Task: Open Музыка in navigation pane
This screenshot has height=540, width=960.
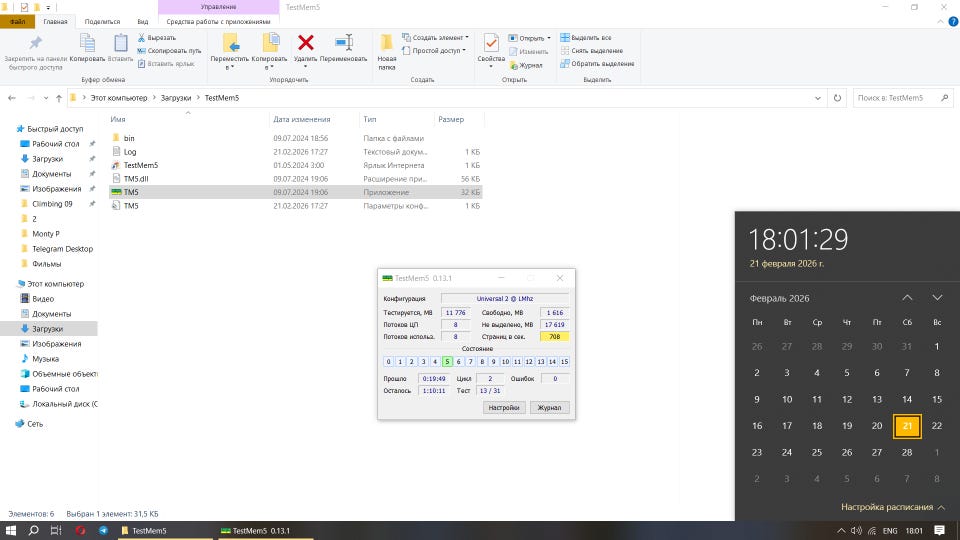Action: 45,359
